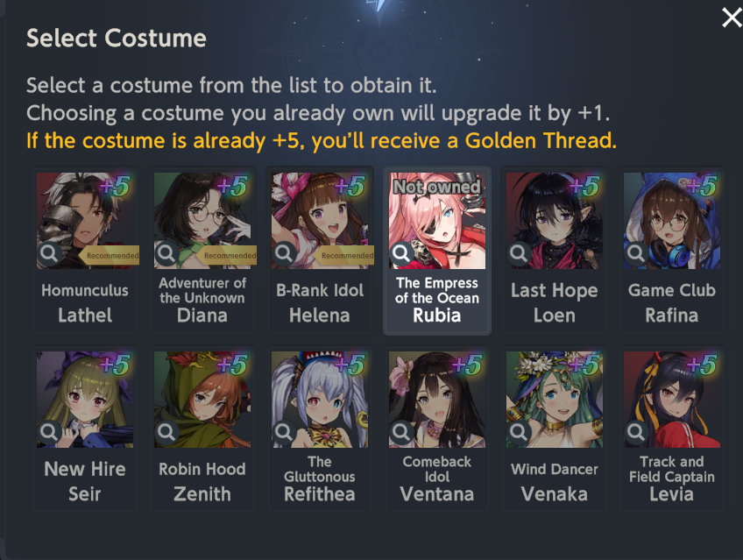Choose the Last Hope Loen name label
Image resolution: width=743 pixels, height=560 pixels.
point(555,302)
